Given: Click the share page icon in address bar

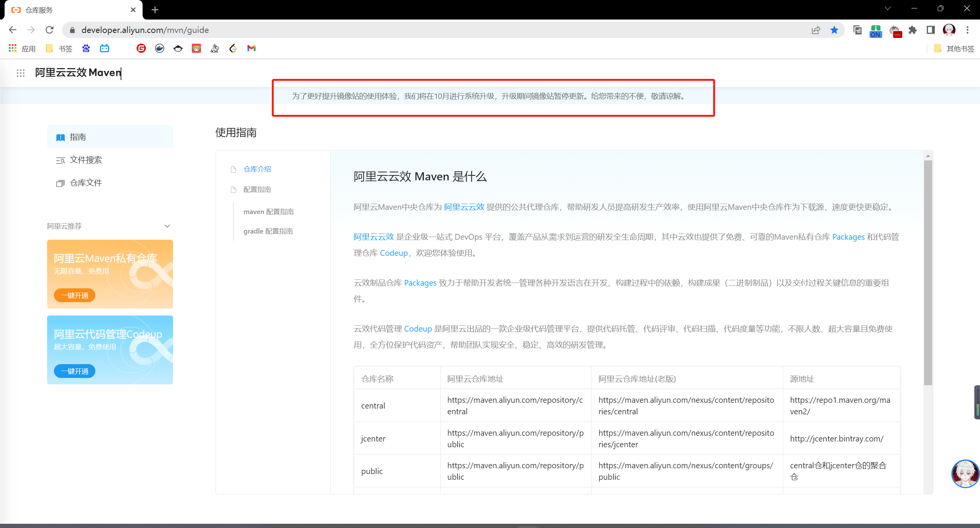Looking at the screenshot, I should point(816,30).
